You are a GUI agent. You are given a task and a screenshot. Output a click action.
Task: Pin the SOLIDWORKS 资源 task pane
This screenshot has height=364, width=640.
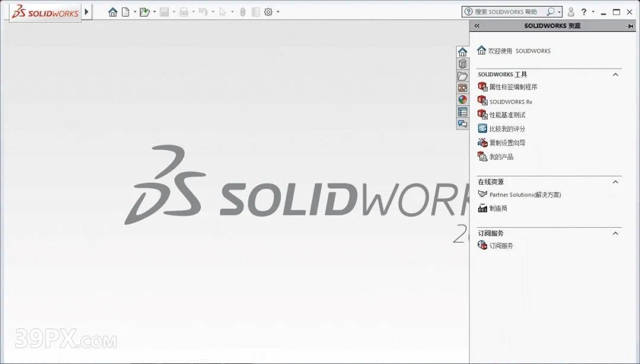[630, 26]
